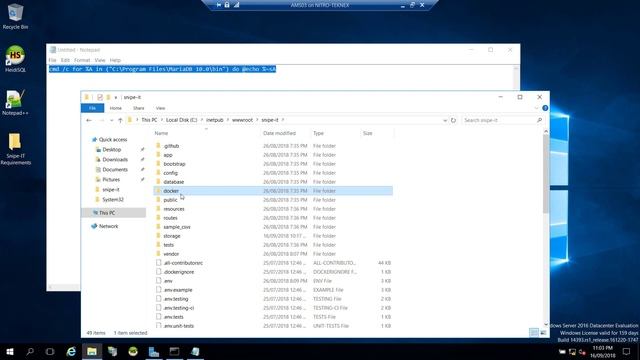Click the Explorer help question mark icon
This screenshot has width=640, height=360.
coord(545,108)
